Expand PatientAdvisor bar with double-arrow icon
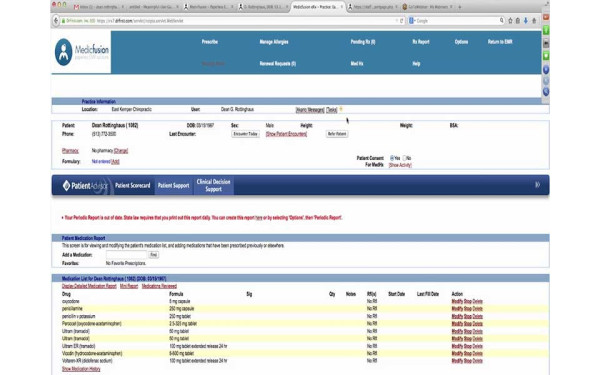600x375 pixels. point(538,185)
